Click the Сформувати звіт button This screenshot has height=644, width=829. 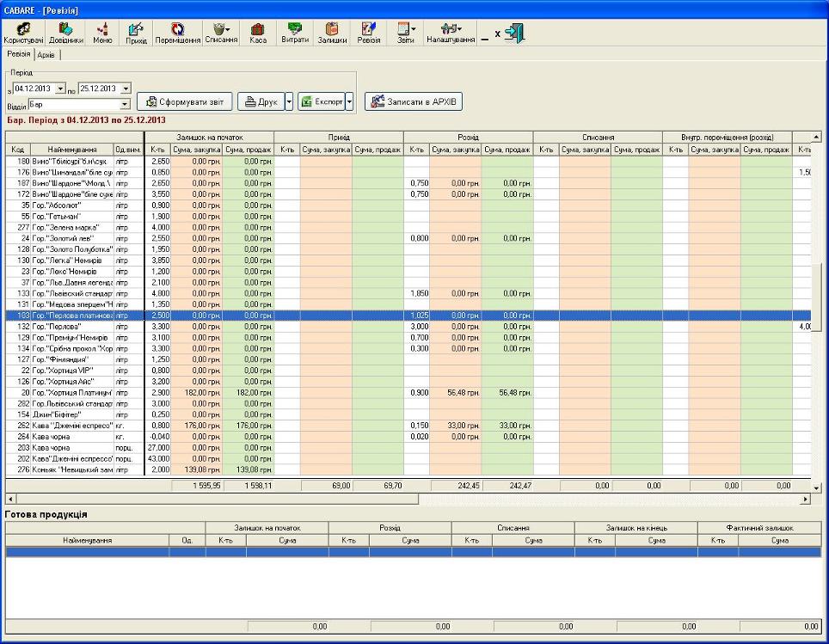coord(185,101)
